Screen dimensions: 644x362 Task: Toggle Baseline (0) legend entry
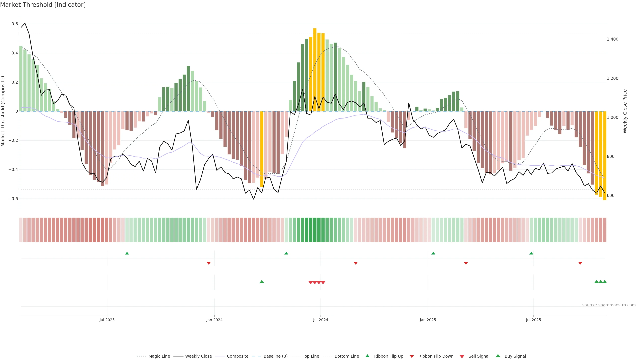coord(276,356)
